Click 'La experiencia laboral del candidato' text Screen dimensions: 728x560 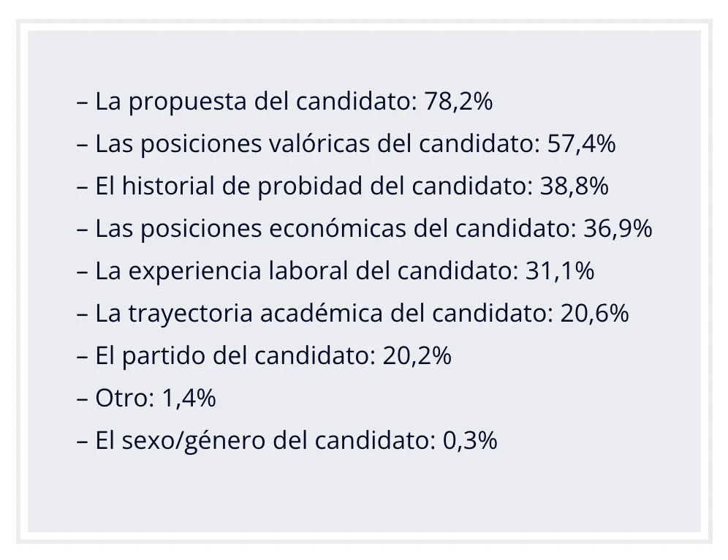(303, 271)
